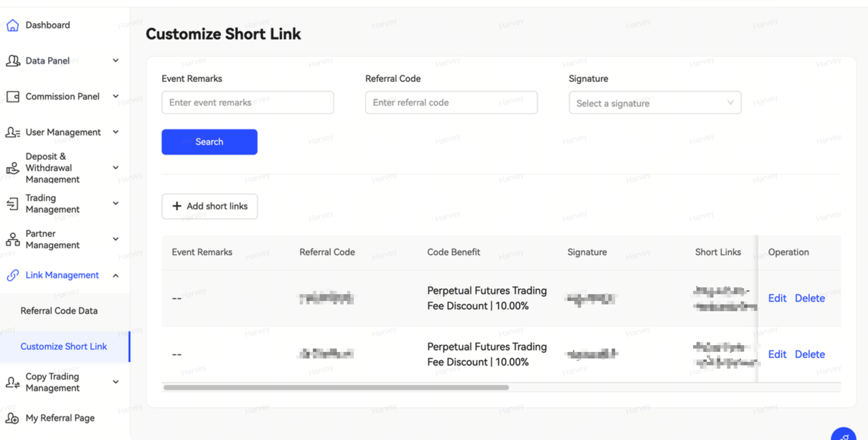This screenshot has height=440, width=868.
Task: Click the Add short links button
Action: [x=210, y=206]
